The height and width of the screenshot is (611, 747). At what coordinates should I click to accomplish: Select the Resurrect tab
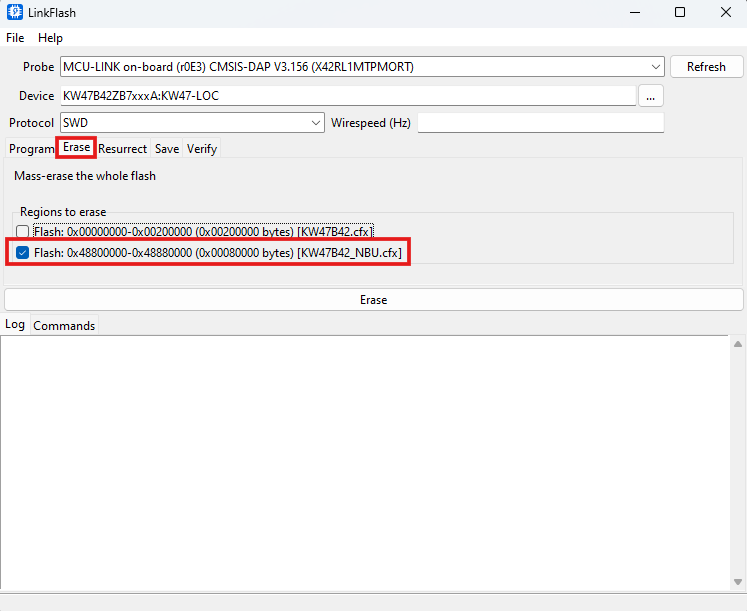pos(122,149)
